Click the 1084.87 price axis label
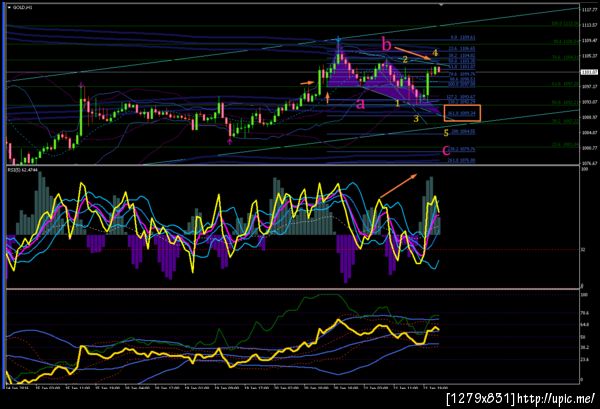 [589, 133]
